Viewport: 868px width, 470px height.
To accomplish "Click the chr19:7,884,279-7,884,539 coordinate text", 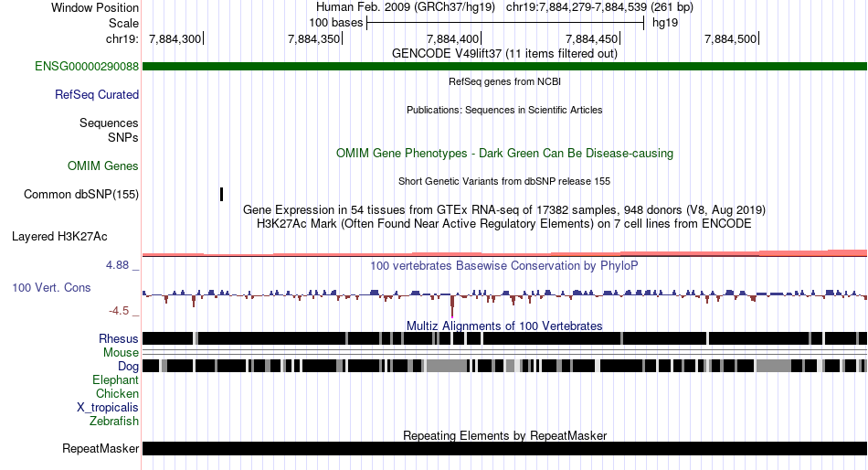I will [599, 7].
